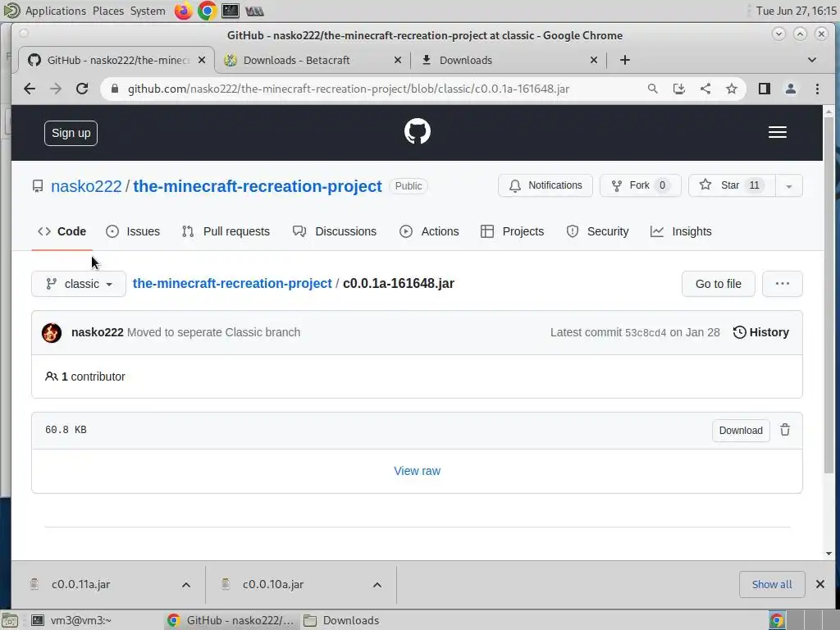The width and height of the screenshot is (840, 630).
Task: Close the Downloads tab
Action: click(x=594, y=60)
